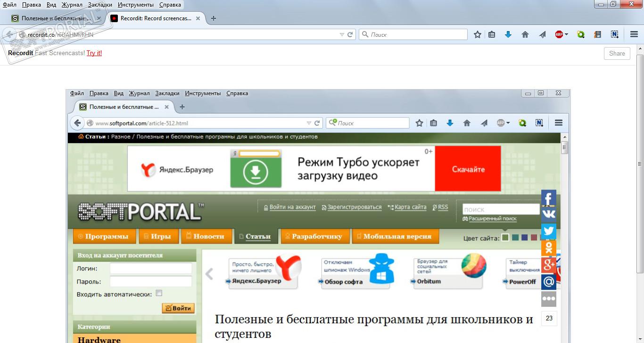Reload the recordit.co page
This screenshot has width=644, height=343.
[x=350, y=34]
